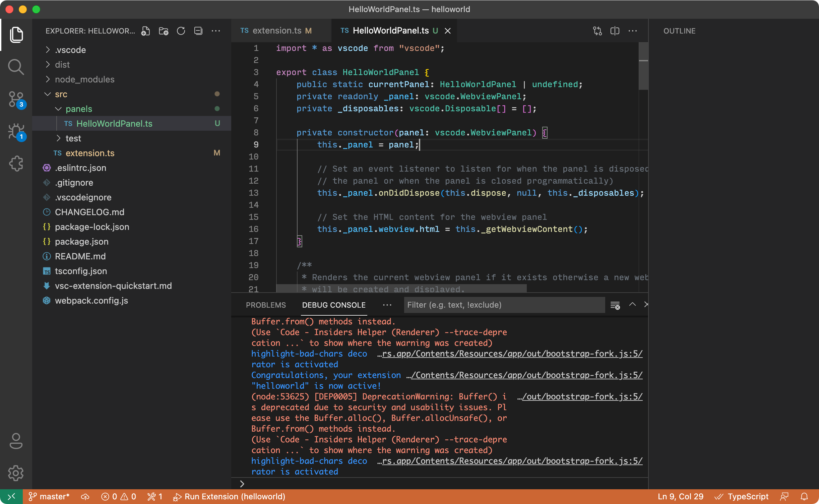Expand the node_modules folder
The width and height of the screenshot is (819, 504).
tap(84, 79)
